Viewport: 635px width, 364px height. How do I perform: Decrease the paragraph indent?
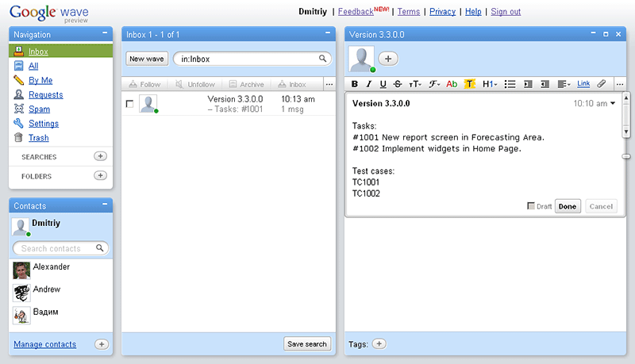[x=545, y=84]
